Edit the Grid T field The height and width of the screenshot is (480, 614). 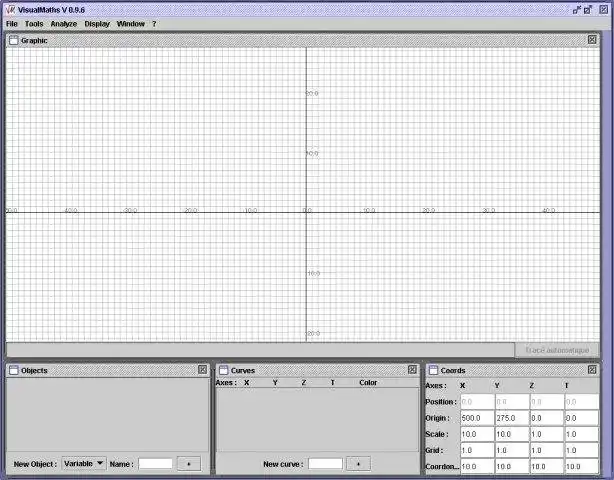click(x=582, y=450)
